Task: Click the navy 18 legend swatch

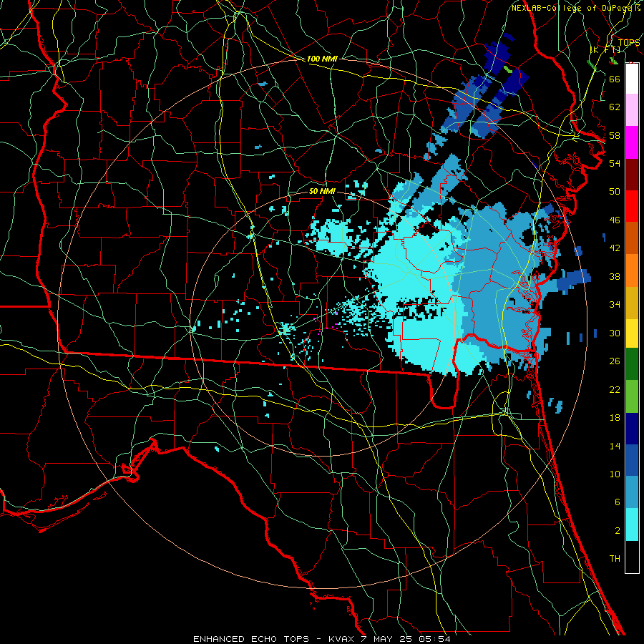Action: tap(632, 429)
